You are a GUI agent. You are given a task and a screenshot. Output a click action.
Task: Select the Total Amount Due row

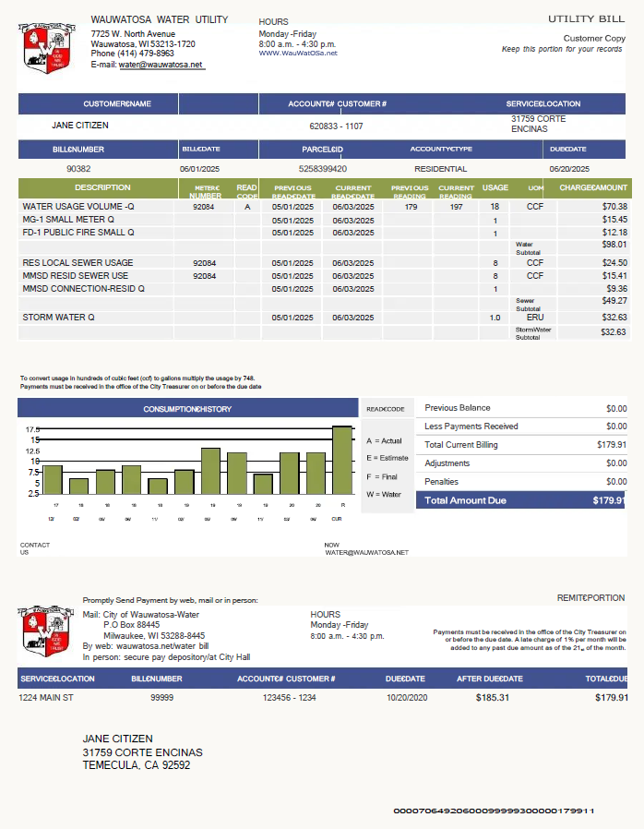point(521,500)
